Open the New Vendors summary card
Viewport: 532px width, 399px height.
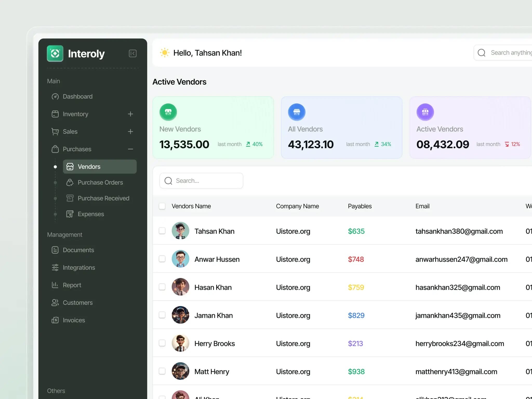213,128
